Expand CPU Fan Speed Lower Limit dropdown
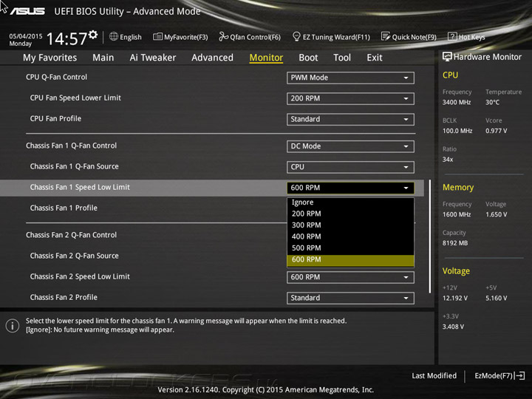Screen dimensions: 532x399 [x=350, y=98]
